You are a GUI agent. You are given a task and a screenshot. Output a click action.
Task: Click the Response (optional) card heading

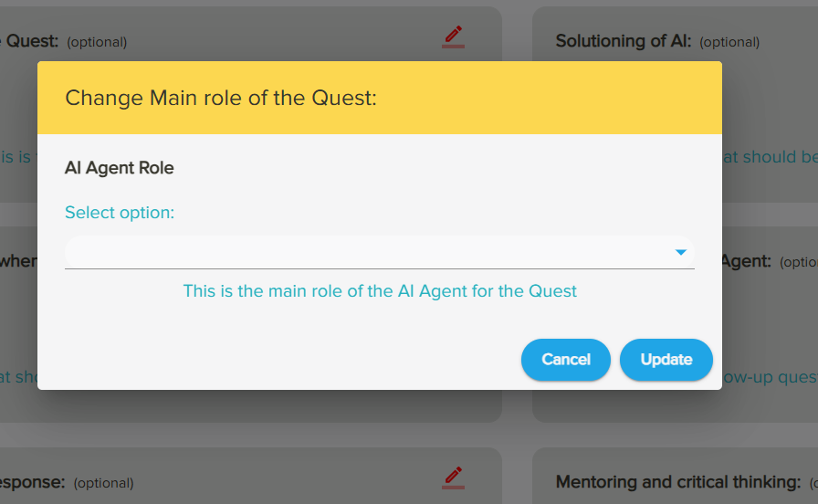tap(31, 482)
